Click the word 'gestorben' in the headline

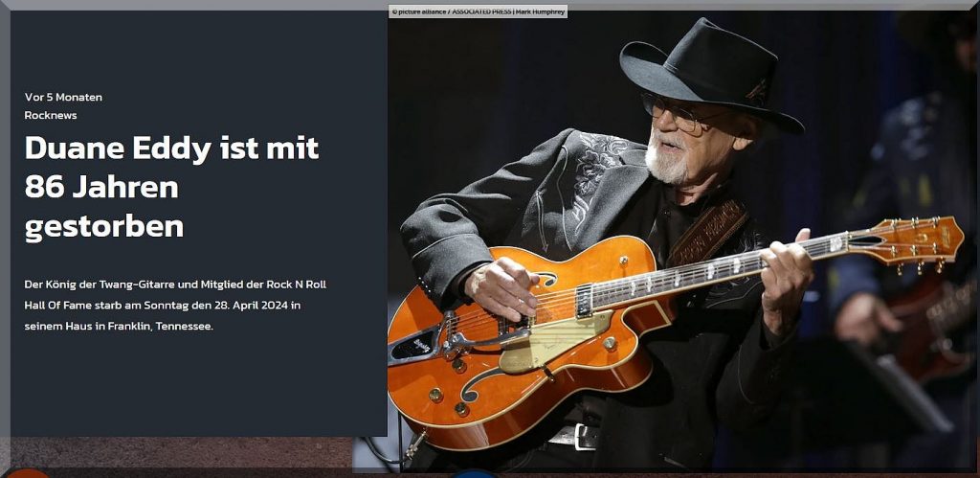click(103, 227)
